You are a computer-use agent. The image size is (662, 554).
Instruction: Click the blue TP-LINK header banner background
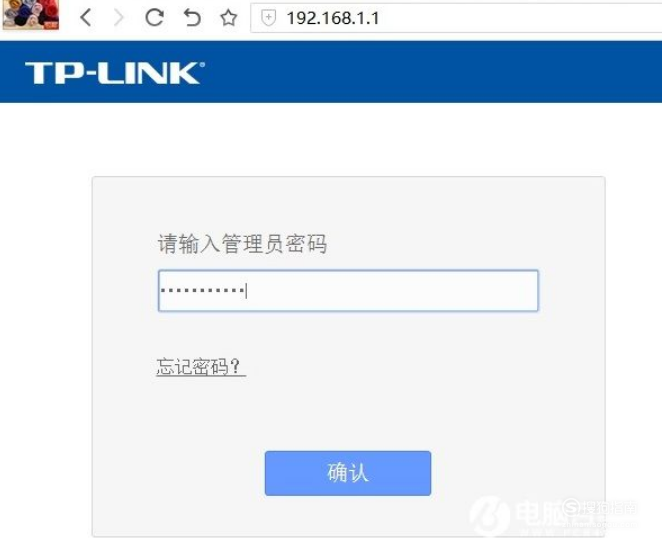[422, 72]
